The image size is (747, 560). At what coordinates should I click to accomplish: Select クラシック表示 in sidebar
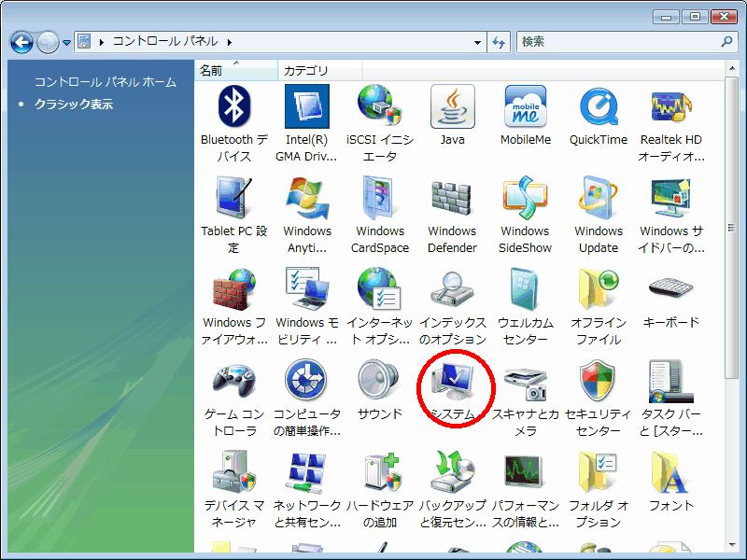(74, 104)
